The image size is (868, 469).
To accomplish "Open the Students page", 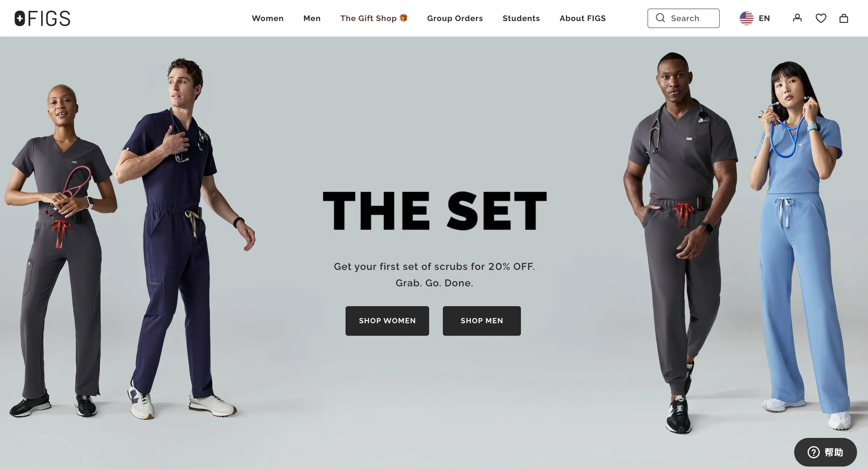I will 521,18.
